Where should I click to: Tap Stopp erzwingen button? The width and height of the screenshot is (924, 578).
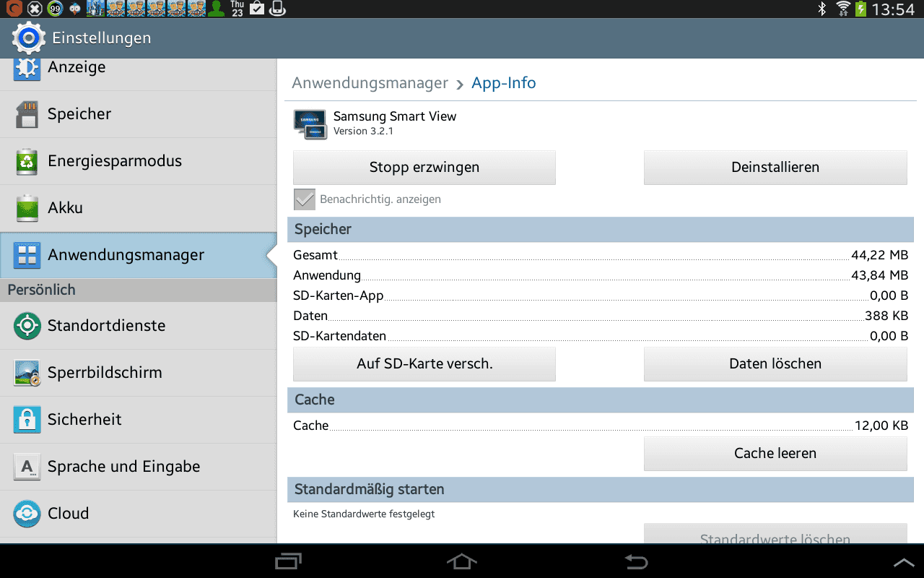point(424,168)
